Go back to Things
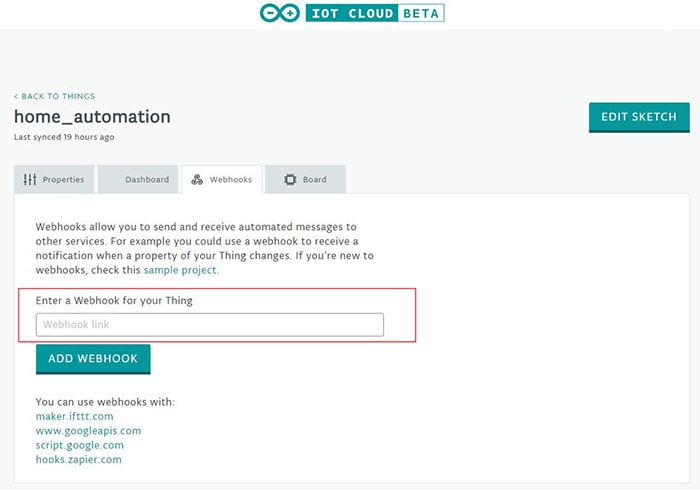The height and width of the screenshot is (490, 700). (x=55, y=97)
